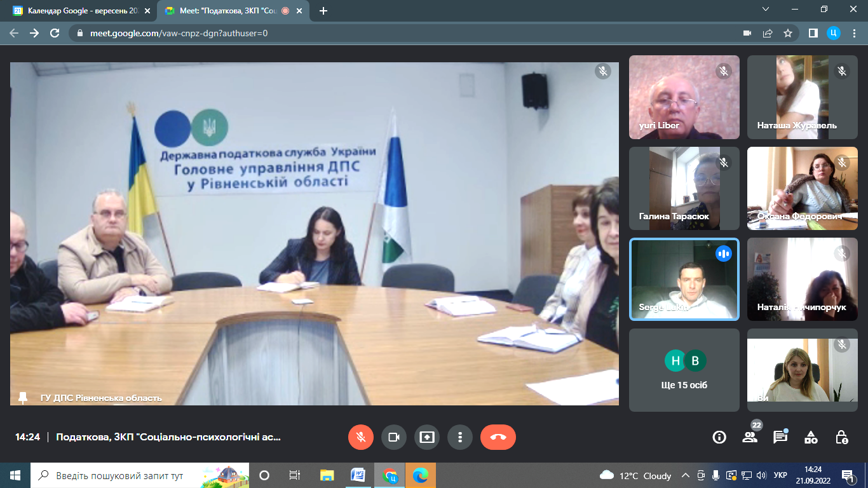Open Word from the taskbar
868x488 pixels.
[x=358, y=475]
